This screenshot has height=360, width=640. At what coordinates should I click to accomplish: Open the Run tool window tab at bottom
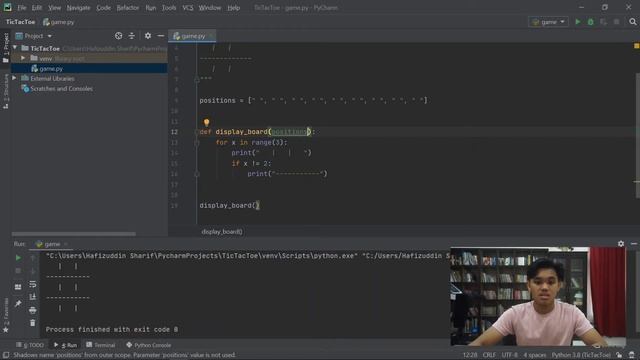[66, 345]
